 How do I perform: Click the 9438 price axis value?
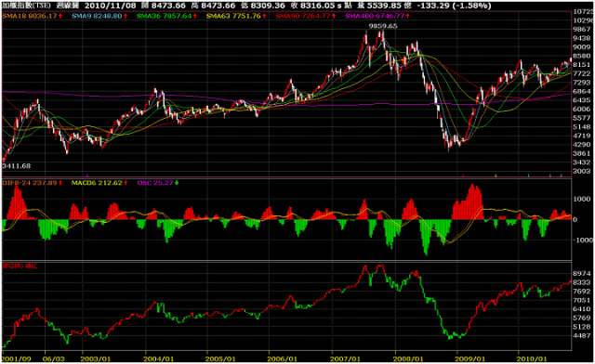[x=582, y=38]
